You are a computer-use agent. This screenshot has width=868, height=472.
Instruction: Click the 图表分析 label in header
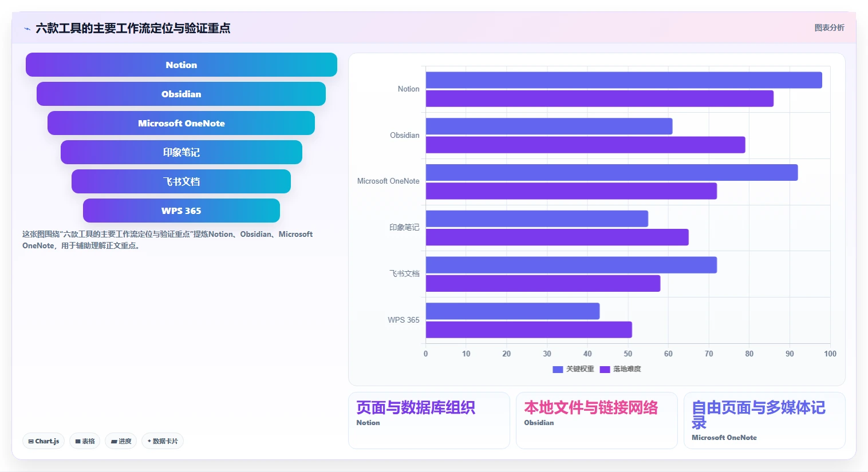point(829,27)
